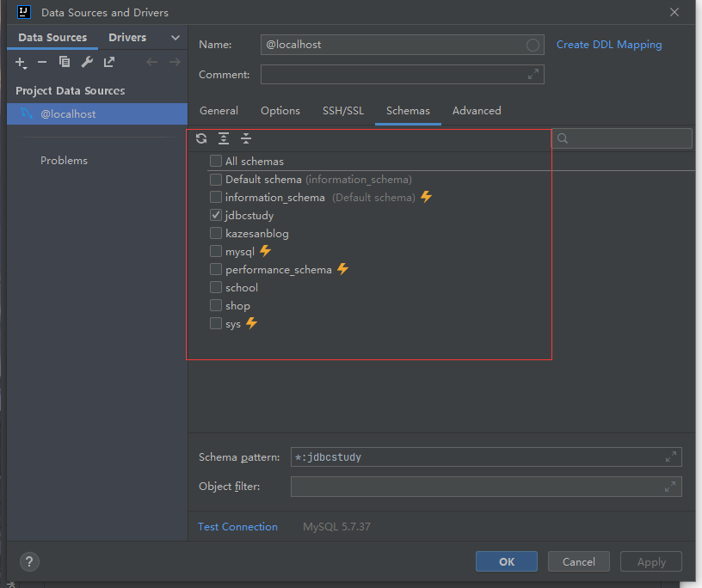Click MySQL icon beside @localhost
Screen dimensions: 702x588
tap(27, 113)
